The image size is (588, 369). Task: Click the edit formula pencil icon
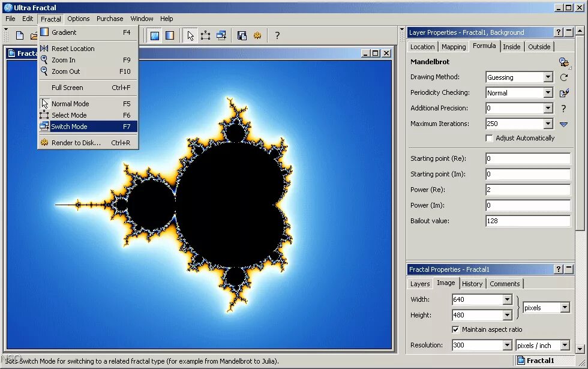(x=563, y=93)
